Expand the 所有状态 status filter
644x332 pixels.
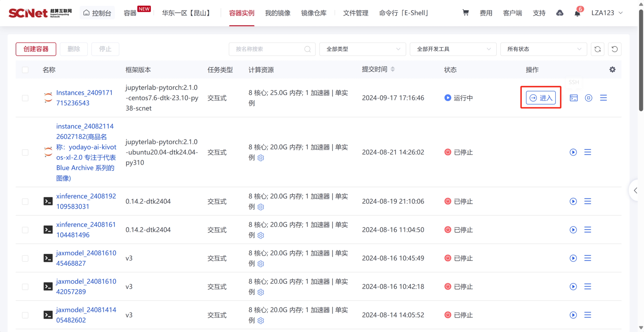point(544,49)
